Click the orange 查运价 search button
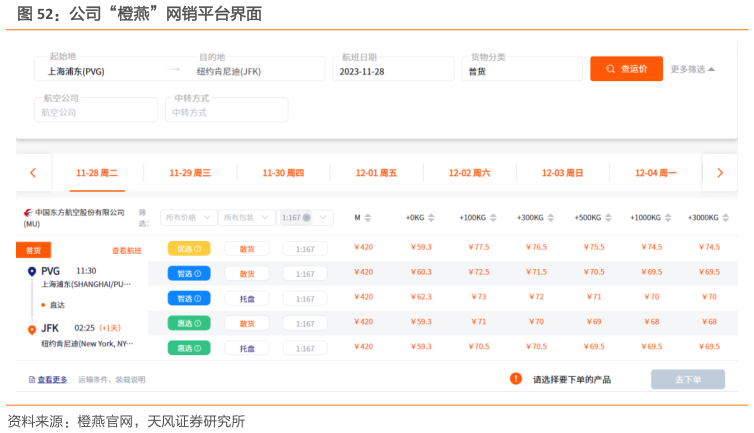754x433 pixels. pos(626,69)
